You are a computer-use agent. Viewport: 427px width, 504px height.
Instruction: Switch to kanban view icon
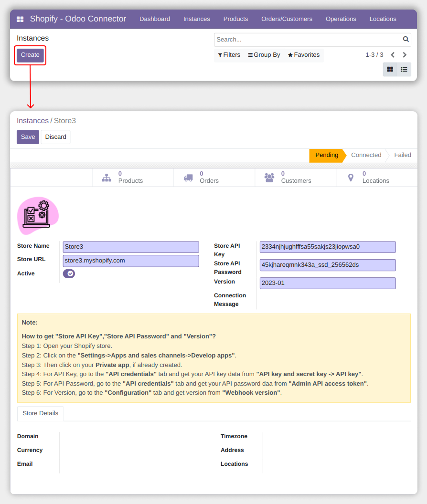tap(390, 69)
